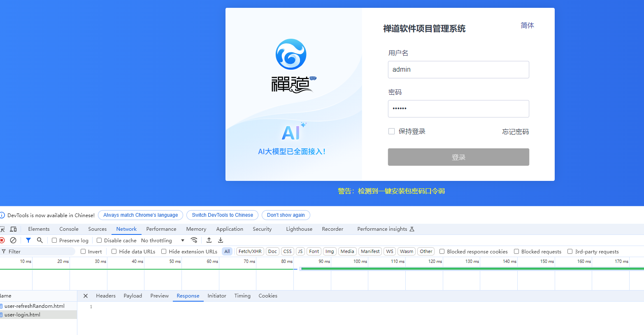Filter requests by Doc
644x335 pixels.
[272, 251]
